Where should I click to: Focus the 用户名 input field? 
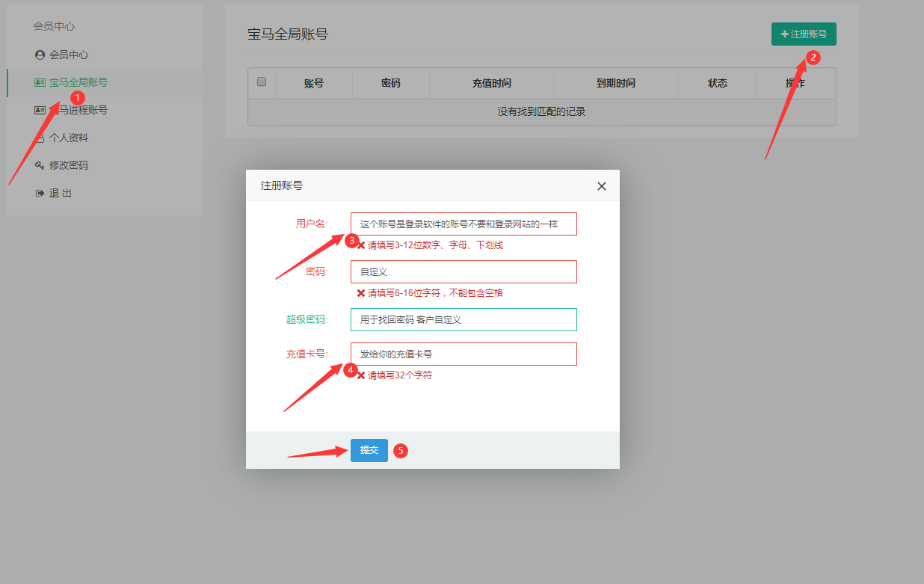point(463,224)
